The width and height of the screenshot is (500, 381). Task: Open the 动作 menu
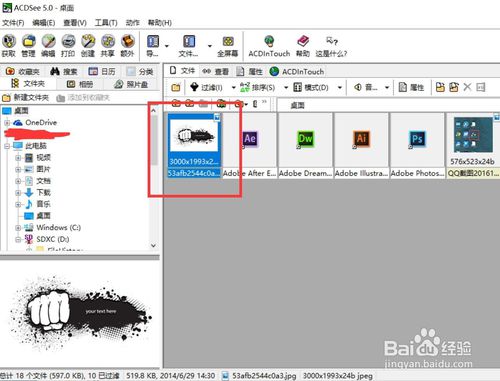(x=132, y=23)
